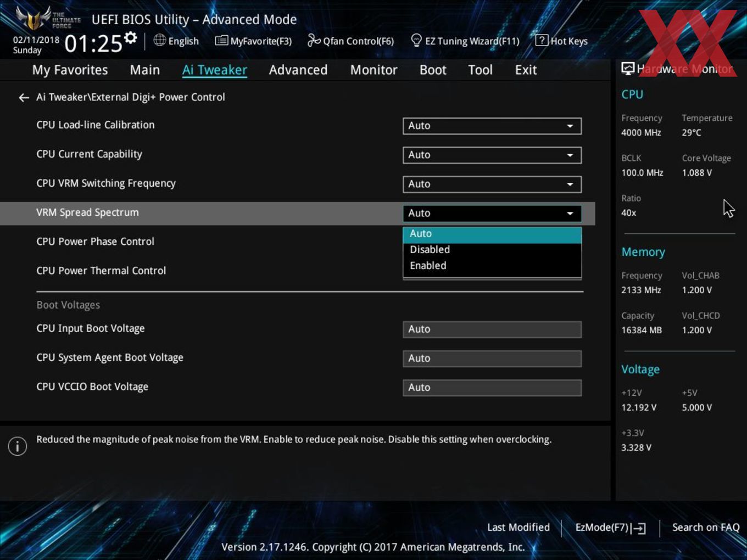747x560 pixels.
Task: Click the 29°C temperature reading
Action: point(691,132)
